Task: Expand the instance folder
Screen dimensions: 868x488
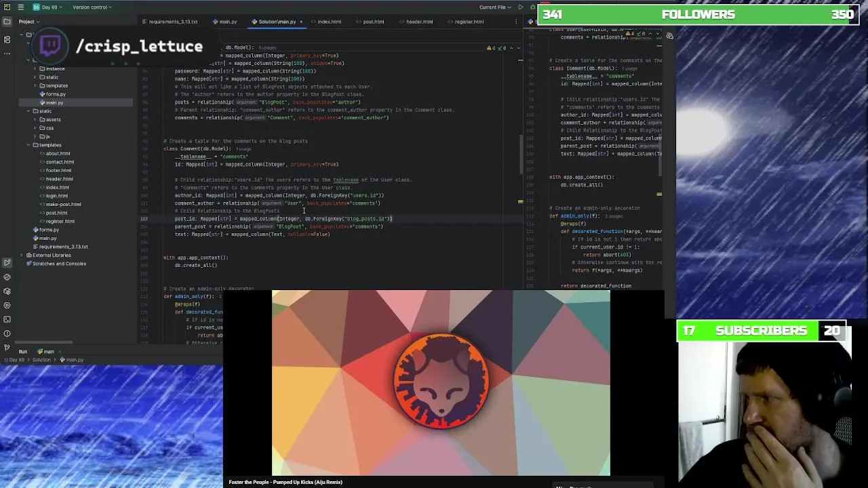Action: (36, 68)
